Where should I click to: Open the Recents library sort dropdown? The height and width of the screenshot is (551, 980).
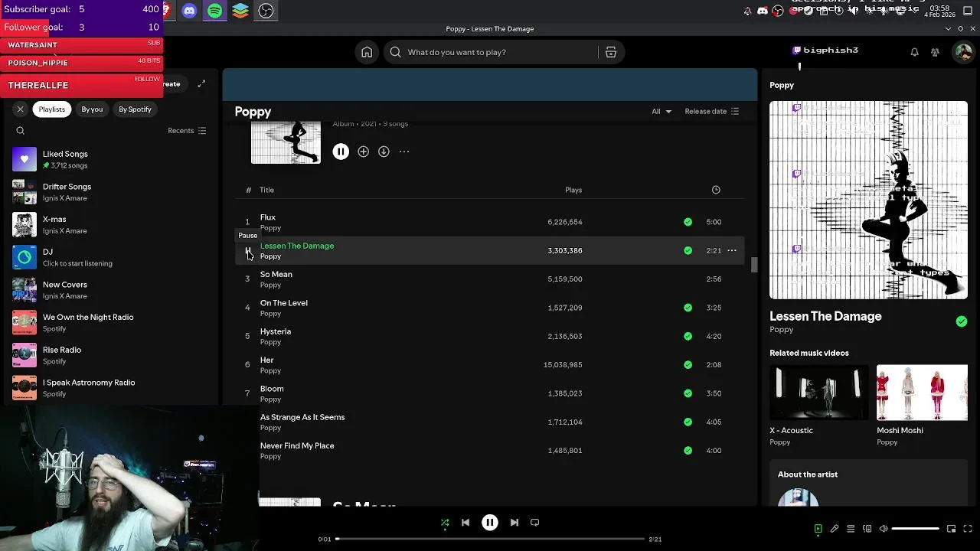pos(187,131)
